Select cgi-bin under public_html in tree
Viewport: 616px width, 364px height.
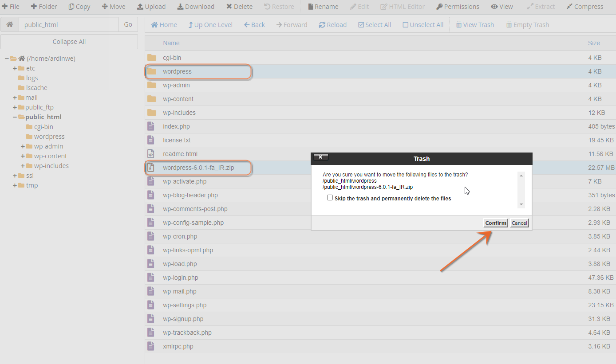(x=43, y=127)
